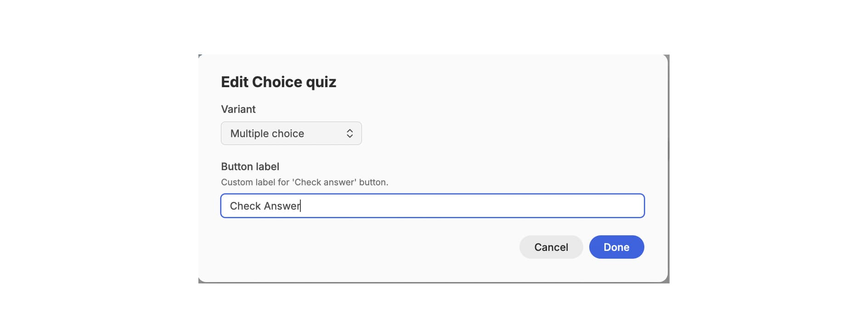Click the up-down chevron icon in Variant selector
This screenshot has height=333, width=868.
[x=349, y=133]
